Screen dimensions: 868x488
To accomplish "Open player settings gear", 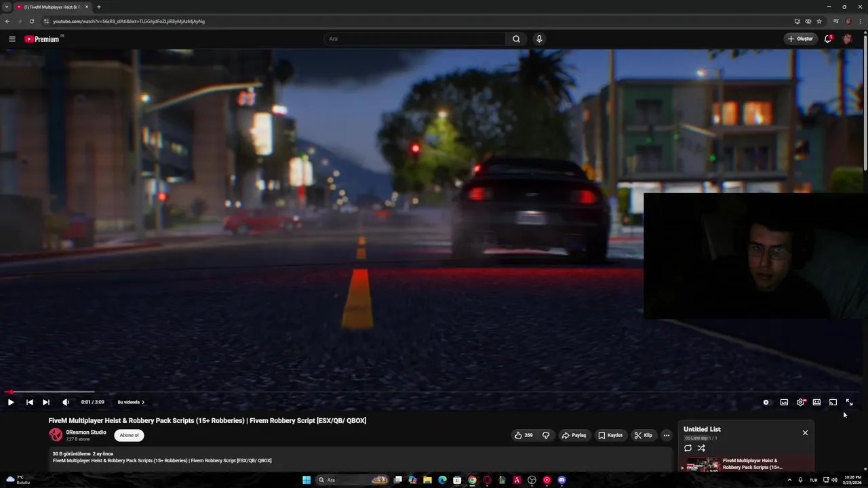I will pos(800,402).
